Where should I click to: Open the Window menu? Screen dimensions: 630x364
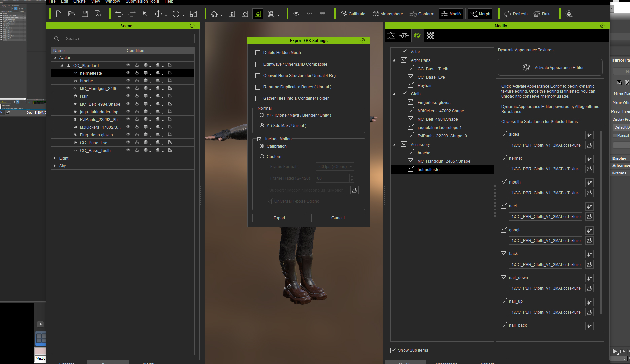click(x=112, y=2)
